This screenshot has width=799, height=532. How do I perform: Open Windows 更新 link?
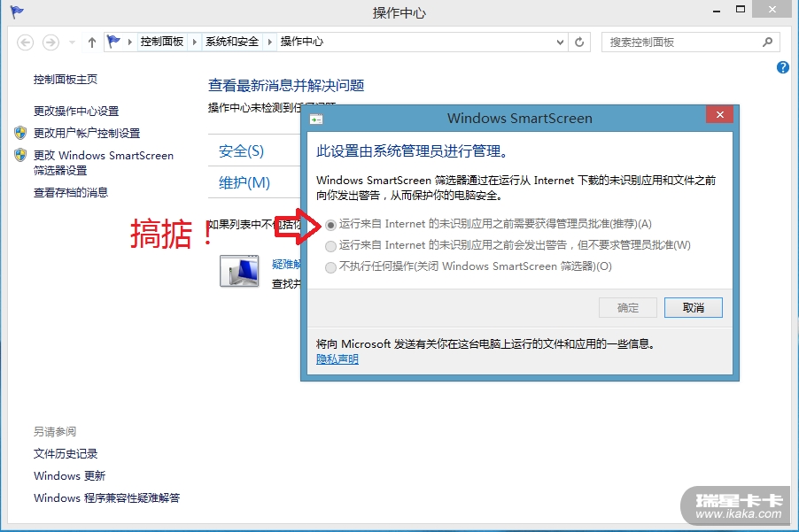coord(69,476)
